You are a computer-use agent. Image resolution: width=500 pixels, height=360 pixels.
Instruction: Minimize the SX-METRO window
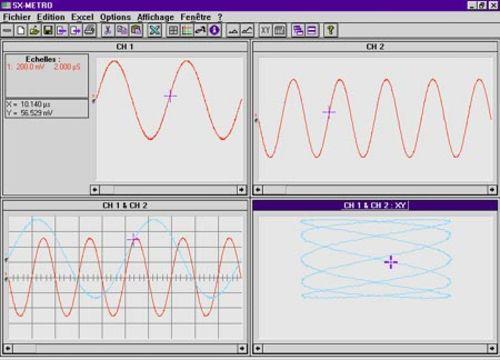click(x=472, y=5)
